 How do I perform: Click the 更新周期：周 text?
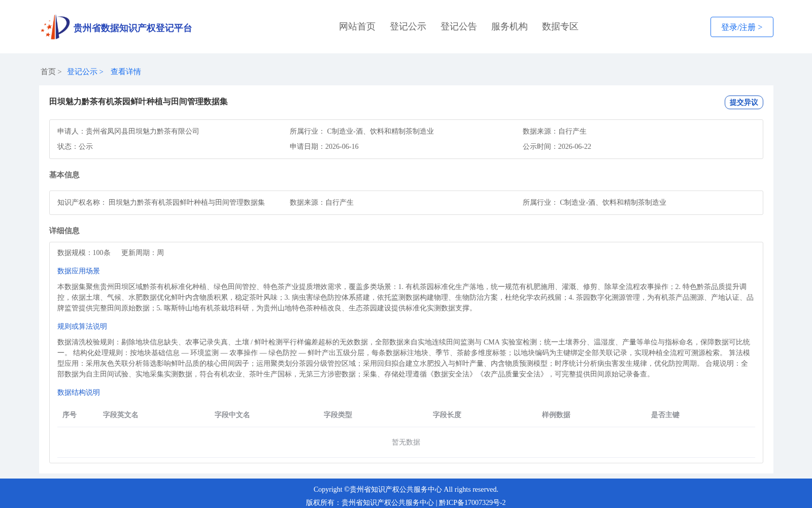coord(143,252)
